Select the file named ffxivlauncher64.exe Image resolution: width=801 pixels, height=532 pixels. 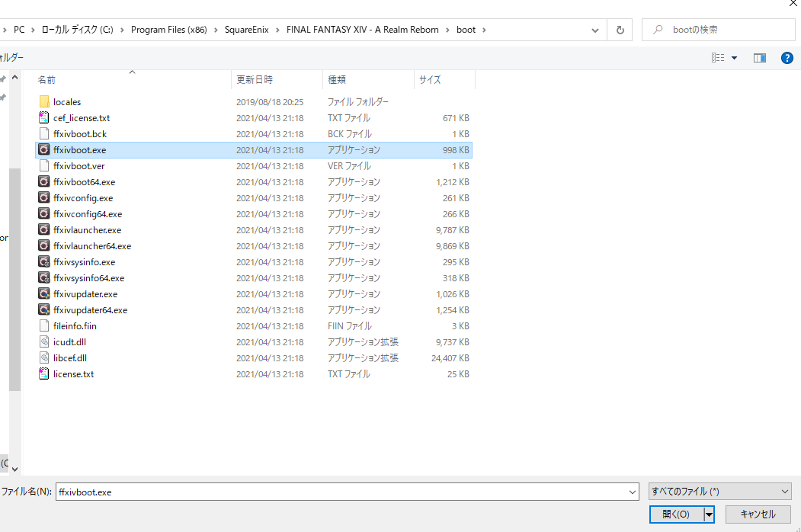pos(92,246)
